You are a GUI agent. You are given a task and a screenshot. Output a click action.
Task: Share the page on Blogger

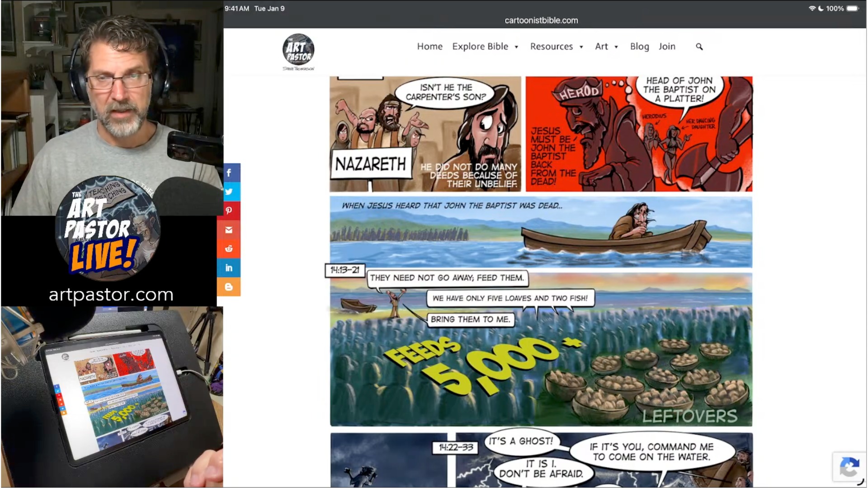229,286
